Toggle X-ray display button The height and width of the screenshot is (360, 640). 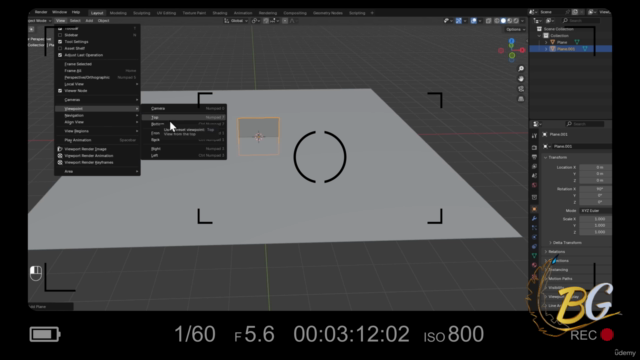point(489,21)
